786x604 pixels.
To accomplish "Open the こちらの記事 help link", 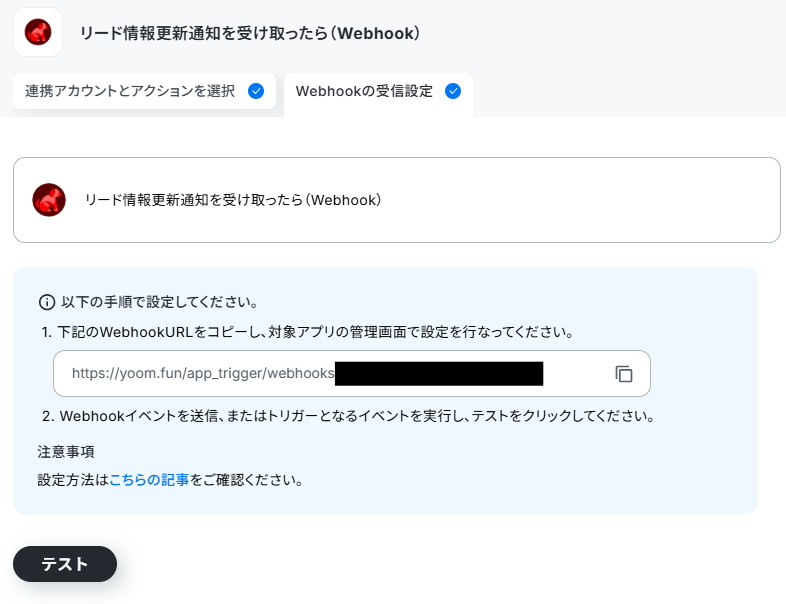I will pos(149,480).
